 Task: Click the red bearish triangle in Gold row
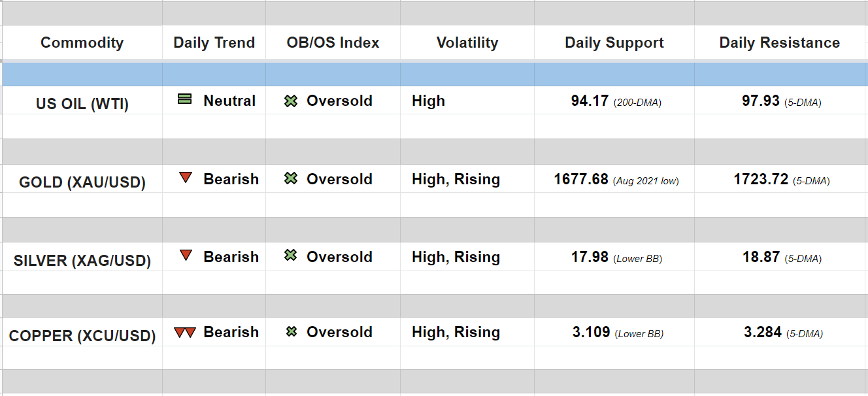[186, 178]
